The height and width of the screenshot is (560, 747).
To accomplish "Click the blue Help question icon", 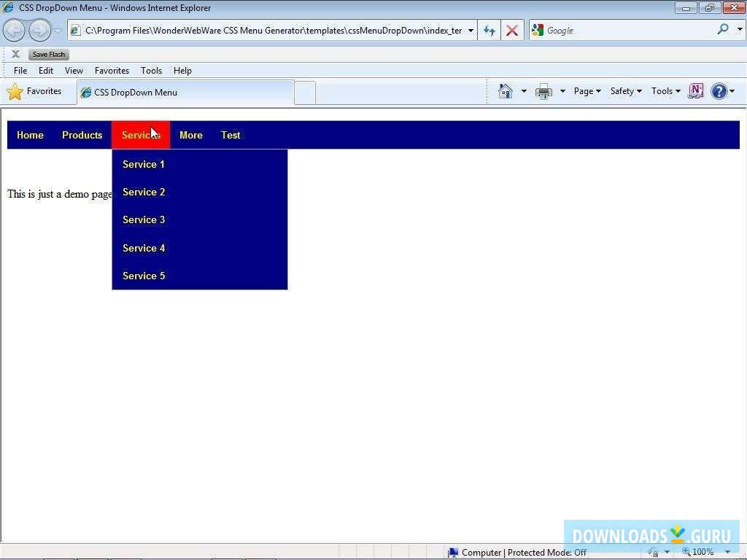I will 719,91.
